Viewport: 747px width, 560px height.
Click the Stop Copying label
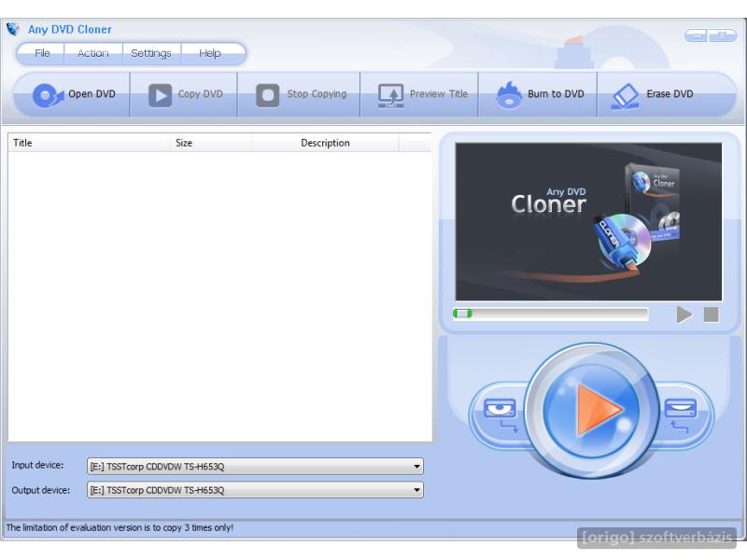pos(317,94)
